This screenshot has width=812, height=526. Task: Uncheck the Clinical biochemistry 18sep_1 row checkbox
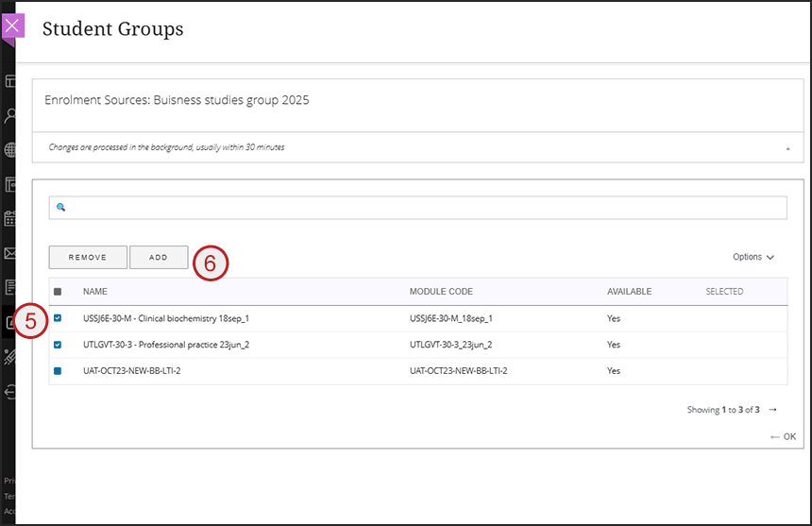[58, 318]
